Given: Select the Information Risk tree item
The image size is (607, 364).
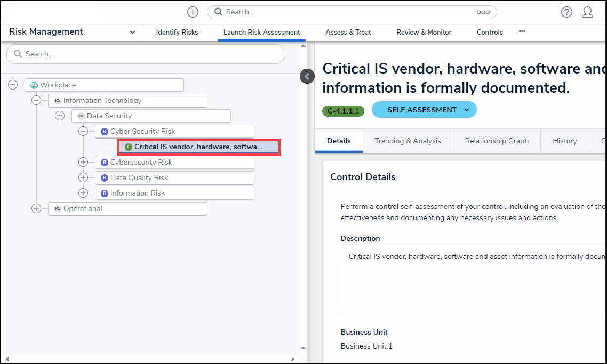Looking at the screenshot, I should [137, 193].
